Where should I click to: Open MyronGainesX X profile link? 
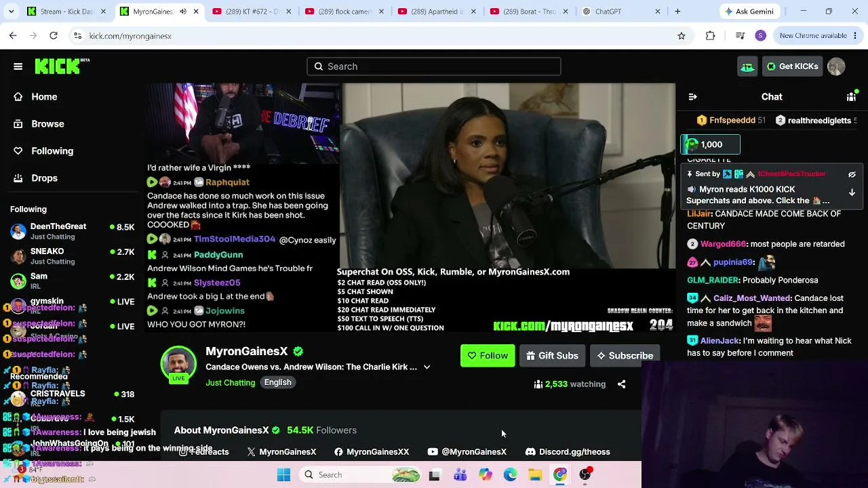click(282, 452)
